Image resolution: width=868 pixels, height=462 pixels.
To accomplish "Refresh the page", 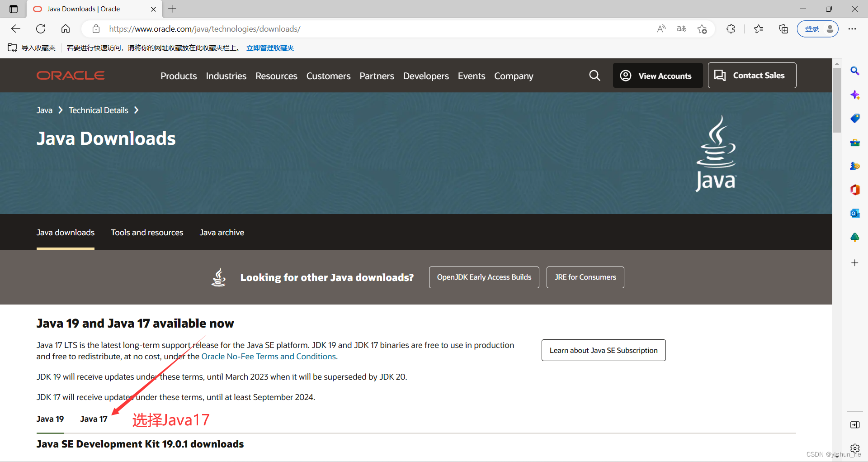I will (41, 29).
